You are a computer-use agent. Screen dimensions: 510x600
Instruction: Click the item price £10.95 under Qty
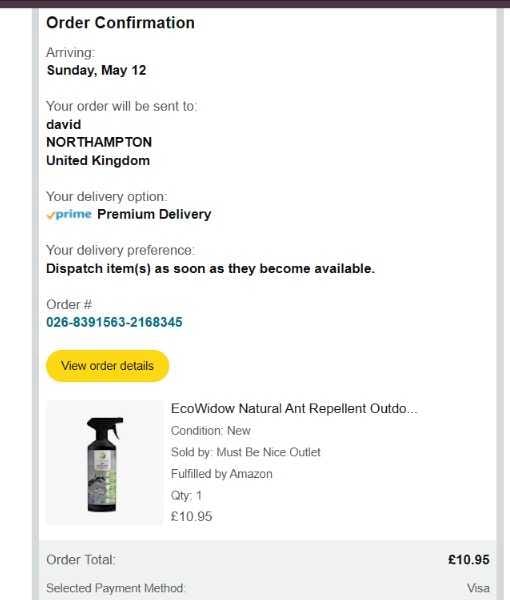[191, 517]
